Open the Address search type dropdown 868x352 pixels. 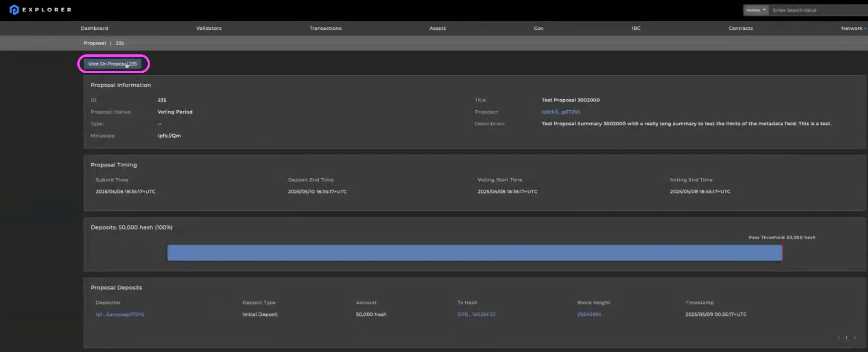pyautogui.click(x=755, y=10)
